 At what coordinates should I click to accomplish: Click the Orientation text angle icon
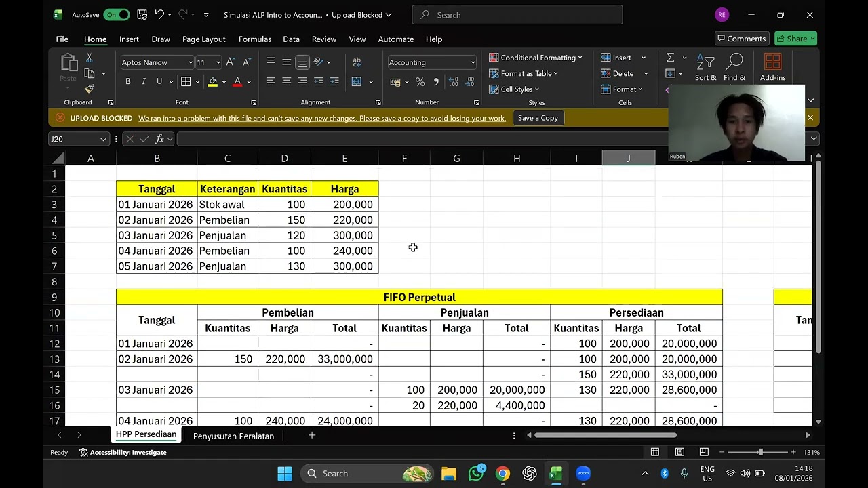pyautogui.click(x=319, y=62)
